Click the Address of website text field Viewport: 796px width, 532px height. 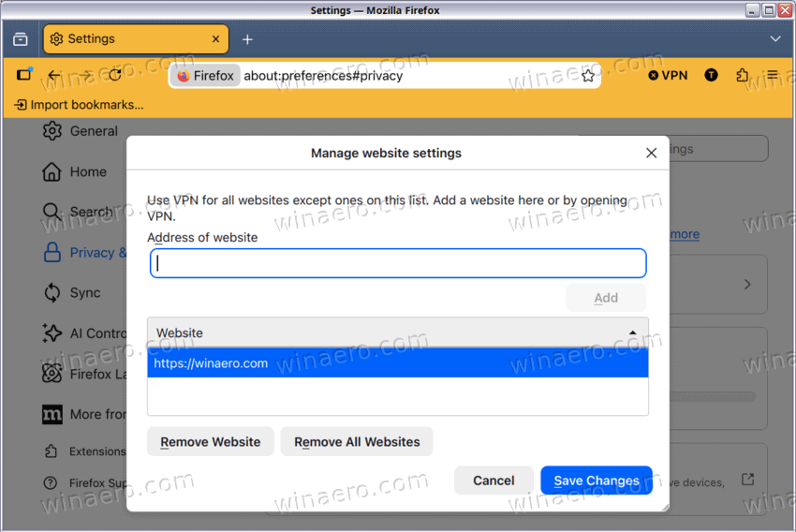(x=398, y=263)
